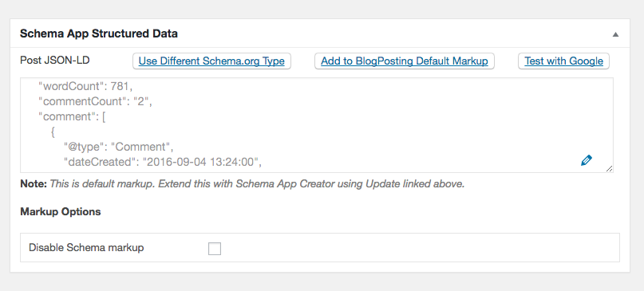Click the "dateCreated" line in the JSON

pyautogui.click(x=163, y=162)
